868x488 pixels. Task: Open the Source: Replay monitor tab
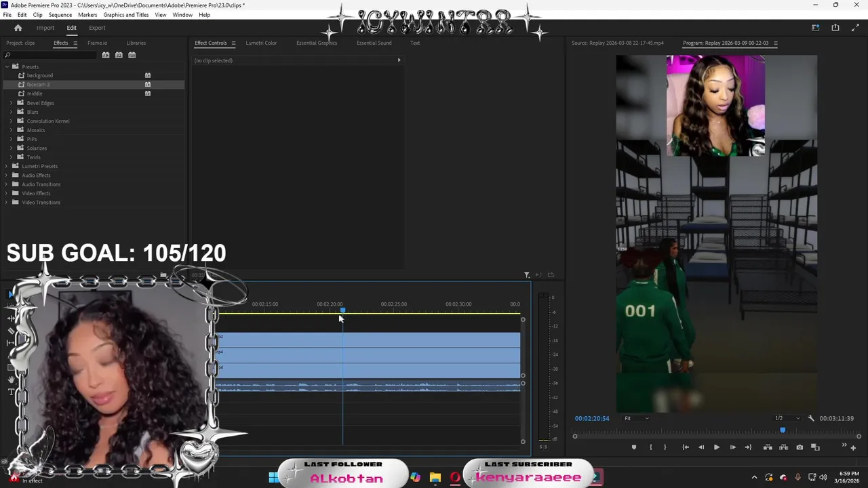coord(617,43)
